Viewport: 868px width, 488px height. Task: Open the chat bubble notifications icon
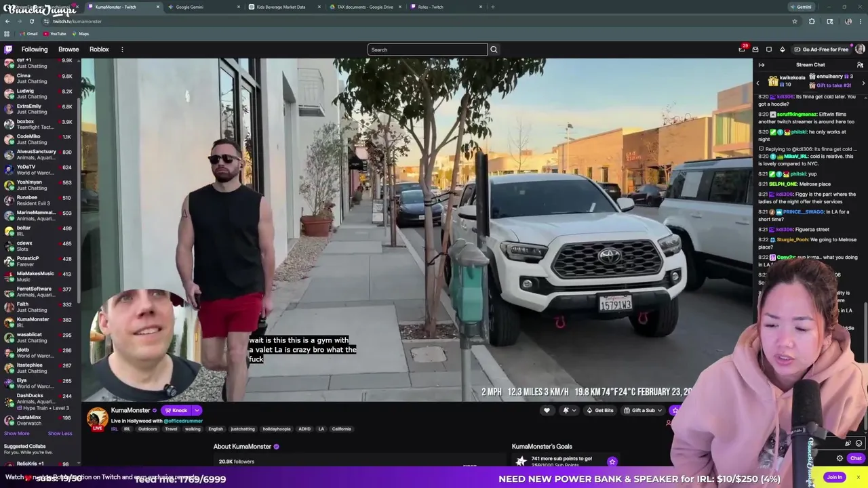click(x=768, y=49)
